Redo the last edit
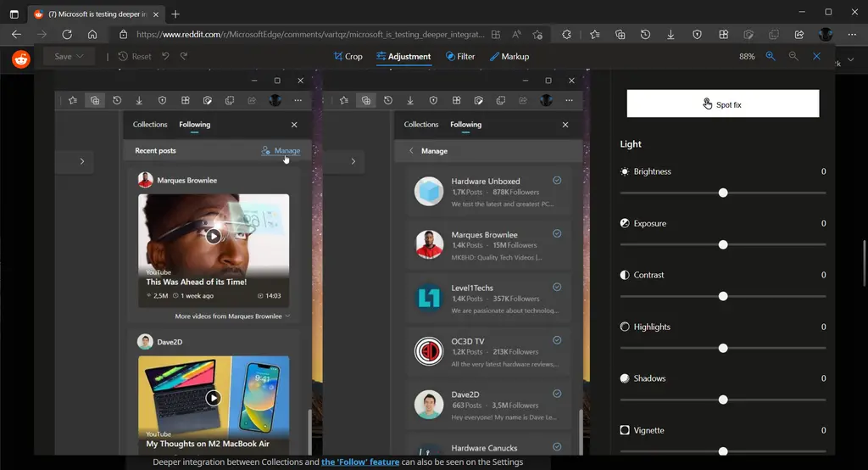Screen dimensions: 868x470 point(184,56)
